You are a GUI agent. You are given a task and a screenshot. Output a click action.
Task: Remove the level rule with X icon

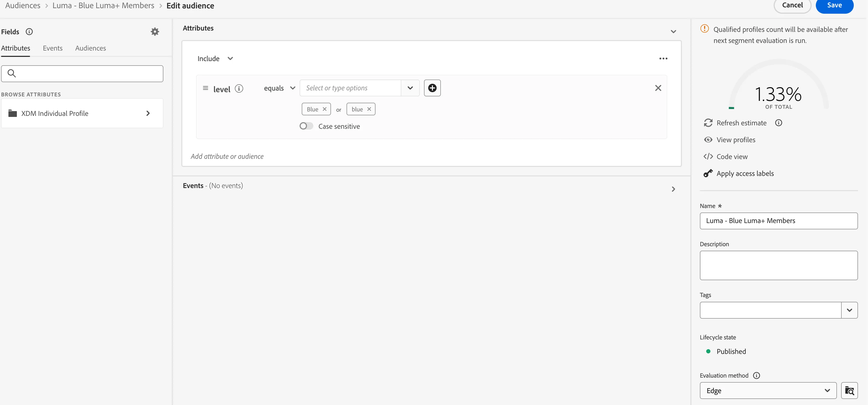tap(658, 88)
